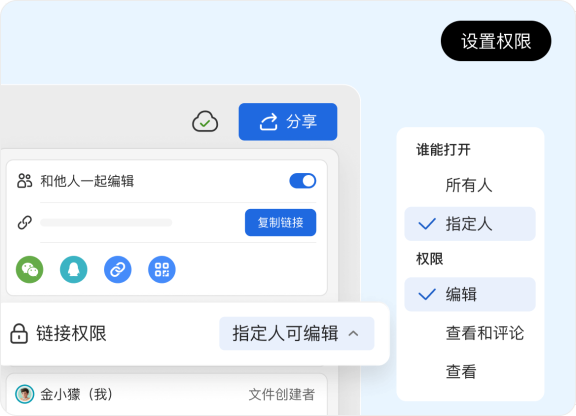
Task: Click the 链接权限 label text
Action: pyautogui.click(x=71, y=333)
